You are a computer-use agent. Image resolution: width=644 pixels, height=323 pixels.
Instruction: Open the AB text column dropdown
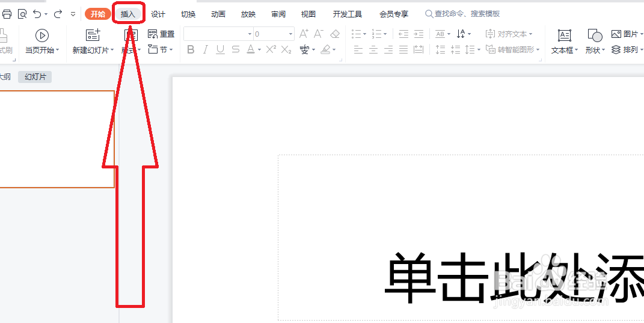click(x=443, y=34)
